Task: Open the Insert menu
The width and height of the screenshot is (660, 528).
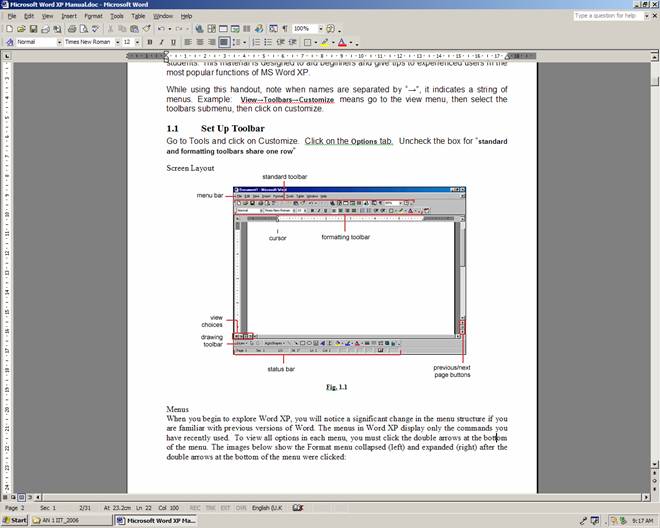Action: (68, 16)
